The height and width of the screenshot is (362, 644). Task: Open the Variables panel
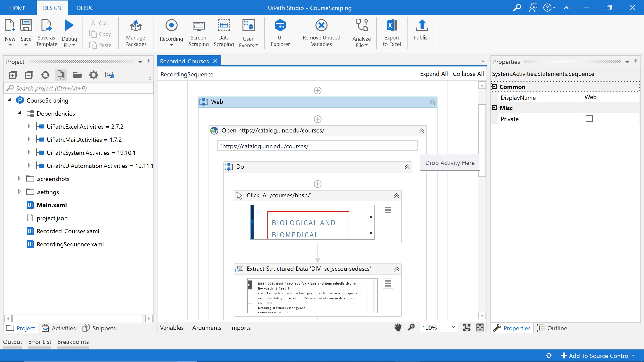click(x=172, y=328)
